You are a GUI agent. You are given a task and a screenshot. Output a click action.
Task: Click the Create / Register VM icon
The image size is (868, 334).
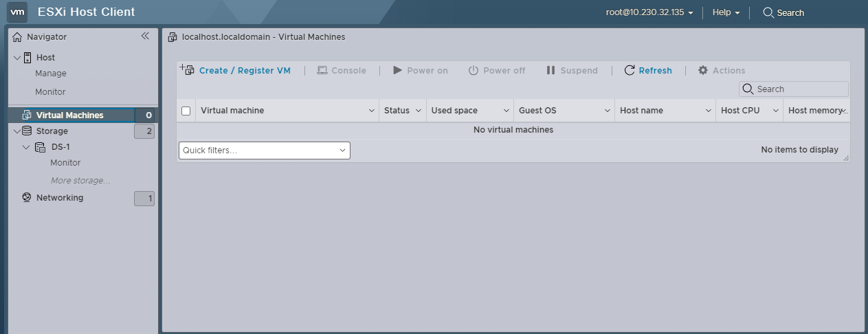pyautogui.click(x=187, y=70)
